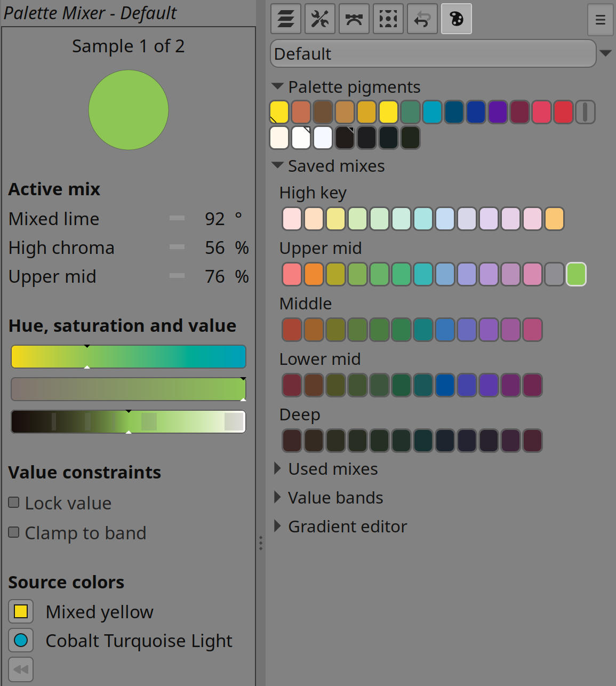The height and width of the screenshot is (686, 616).
Task: Select the pale pink High key mix
Action: [x=292, y=219]
